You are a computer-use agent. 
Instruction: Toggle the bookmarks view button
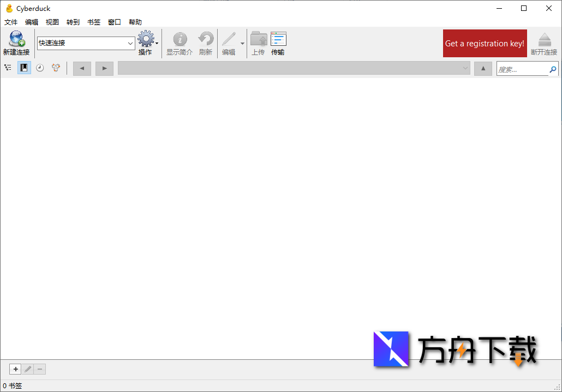coord(24,68)
